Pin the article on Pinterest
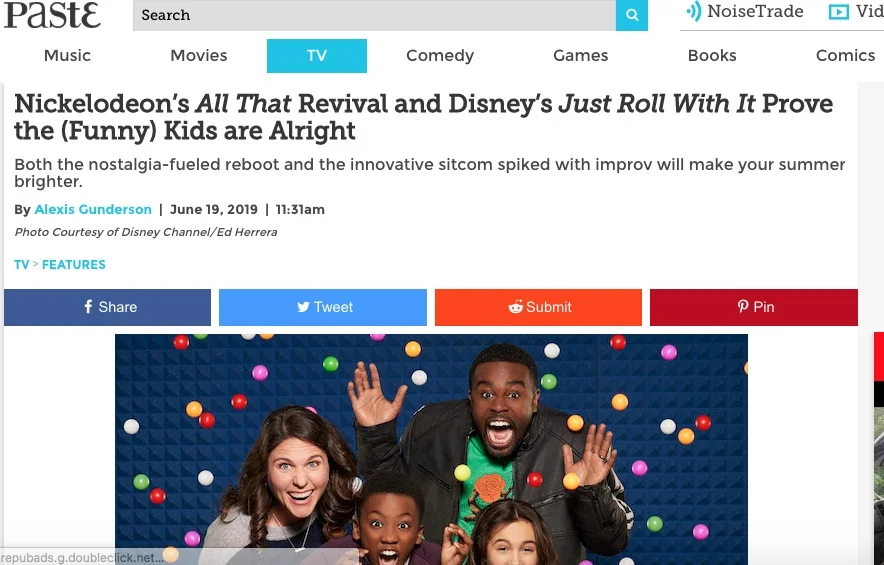884x565 pixels. pyautogui.click(x=754, y=307)
